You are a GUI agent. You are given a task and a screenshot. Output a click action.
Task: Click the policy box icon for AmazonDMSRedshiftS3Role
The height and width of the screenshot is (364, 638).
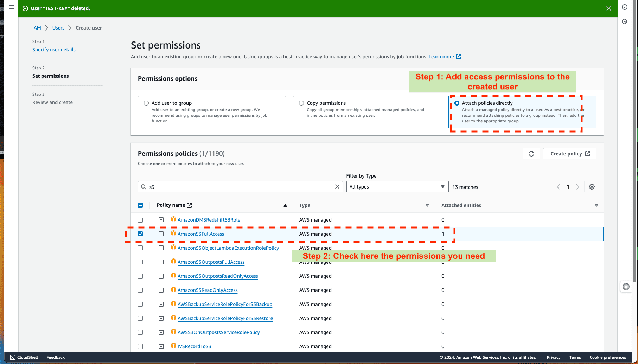pos(173,219)
